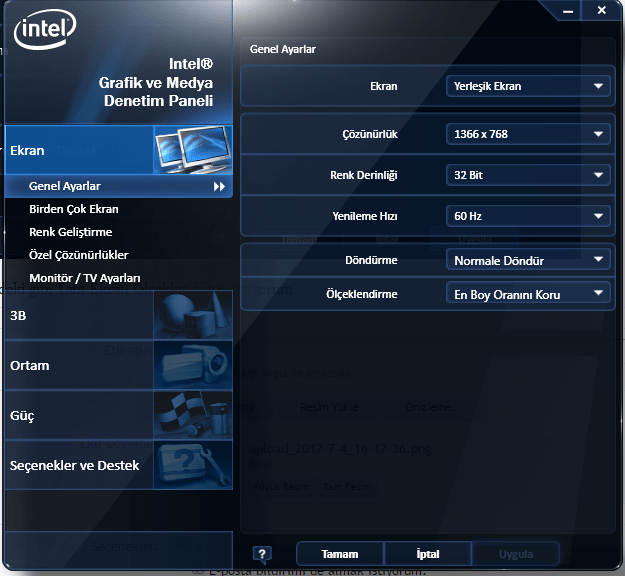Select Genel Ayarlar submenu item
The image size is (625, 576).
point(118,186)
